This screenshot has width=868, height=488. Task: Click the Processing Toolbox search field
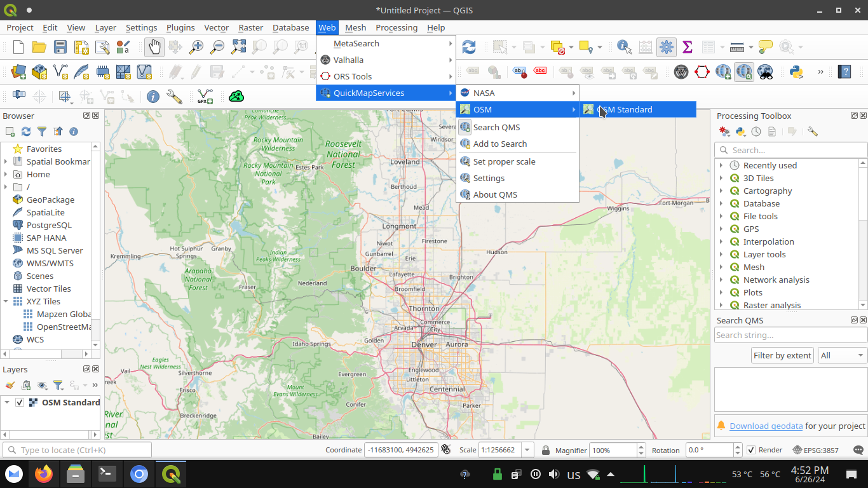point(790,150)
